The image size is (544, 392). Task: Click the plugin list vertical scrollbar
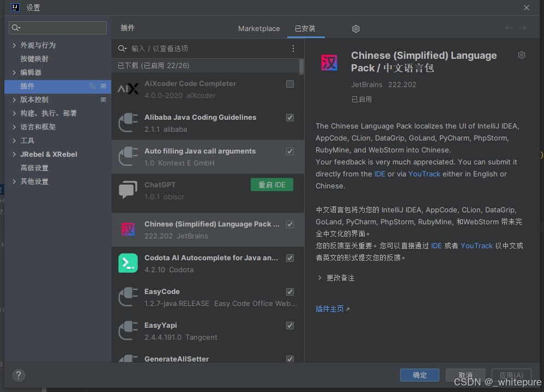[301, 66]
